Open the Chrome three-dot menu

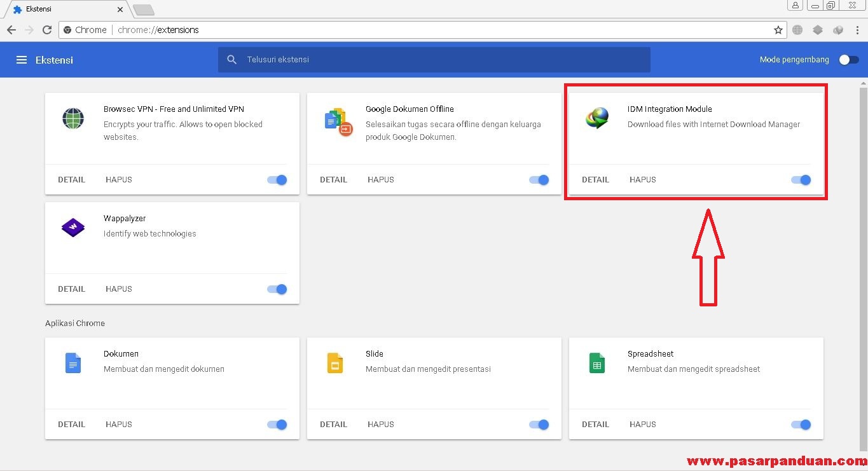click(857, 30)
